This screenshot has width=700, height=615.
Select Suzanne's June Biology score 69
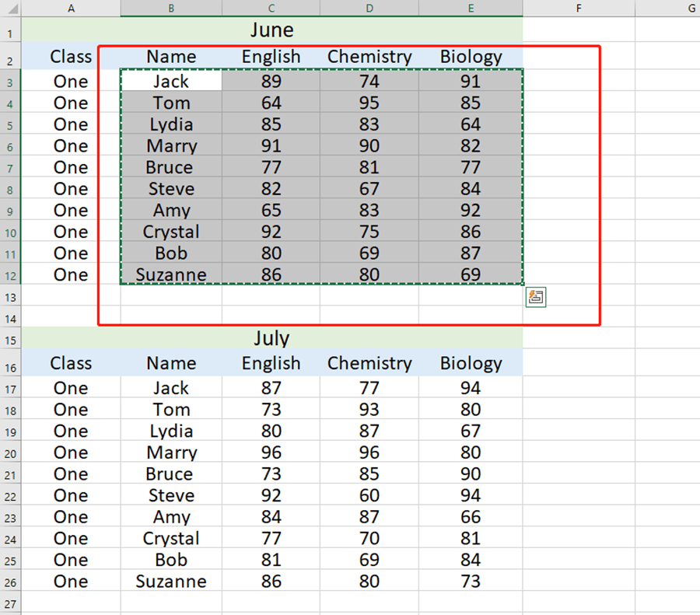[x=471, y=274]
